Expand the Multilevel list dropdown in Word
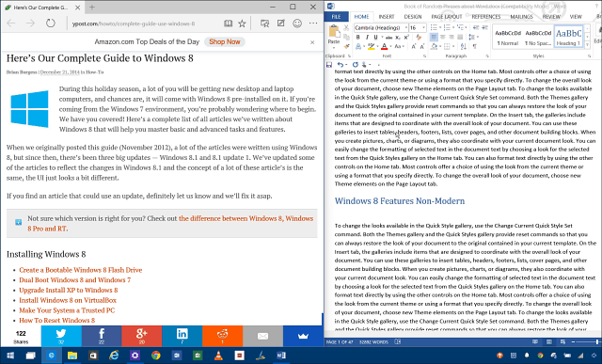Image resolution: width=602 pixels, height=364 pixels. pyautogui.click(x=467, y=27)
